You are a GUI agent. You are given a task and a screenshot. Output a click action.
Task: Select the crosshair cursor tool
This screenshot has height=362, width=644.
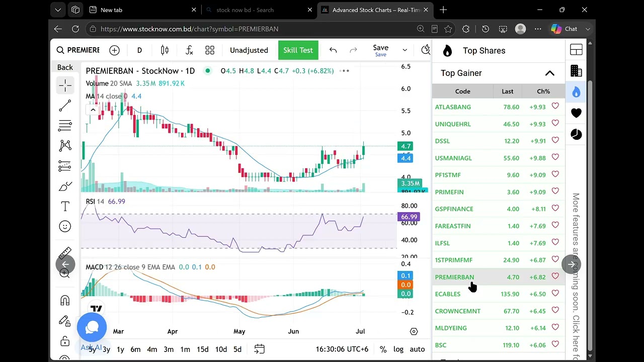pyautogui.click(x=65, y=85)
